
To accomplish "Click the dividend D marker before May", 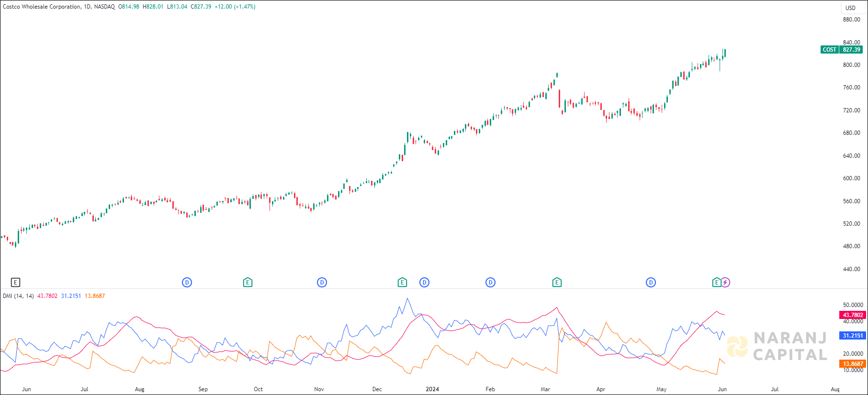I will click(651, 283).
